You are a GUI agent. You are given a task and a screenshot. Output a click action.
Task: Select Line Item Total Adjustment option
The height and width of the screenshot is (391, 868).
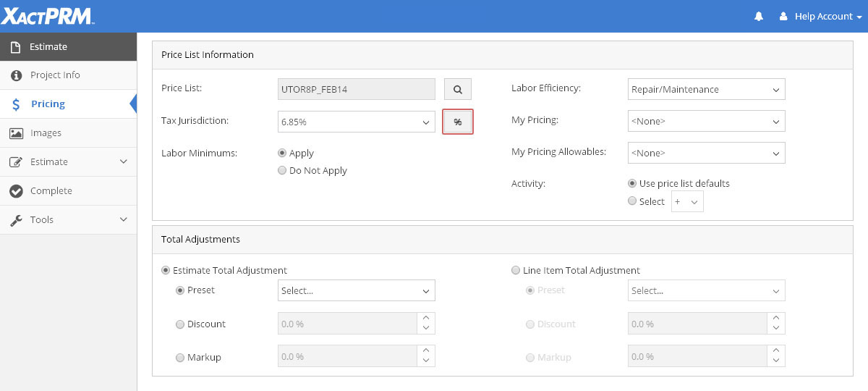516,270
